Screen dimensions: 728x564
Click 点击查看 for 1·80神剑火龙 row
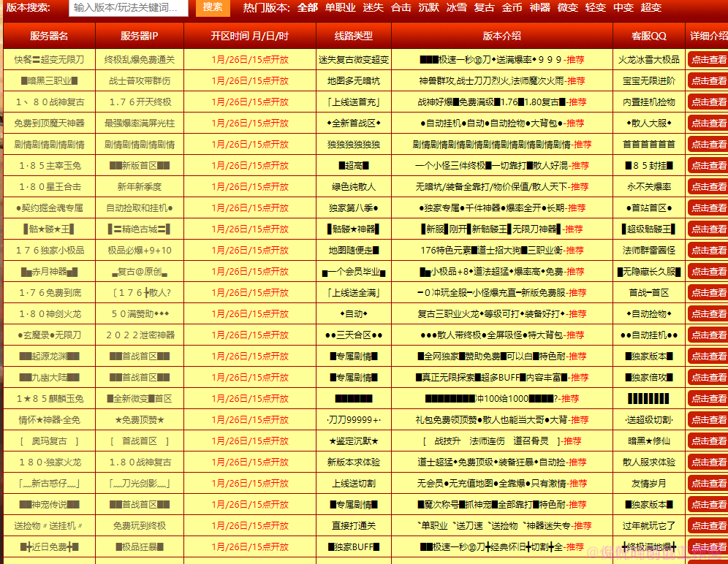708,314
